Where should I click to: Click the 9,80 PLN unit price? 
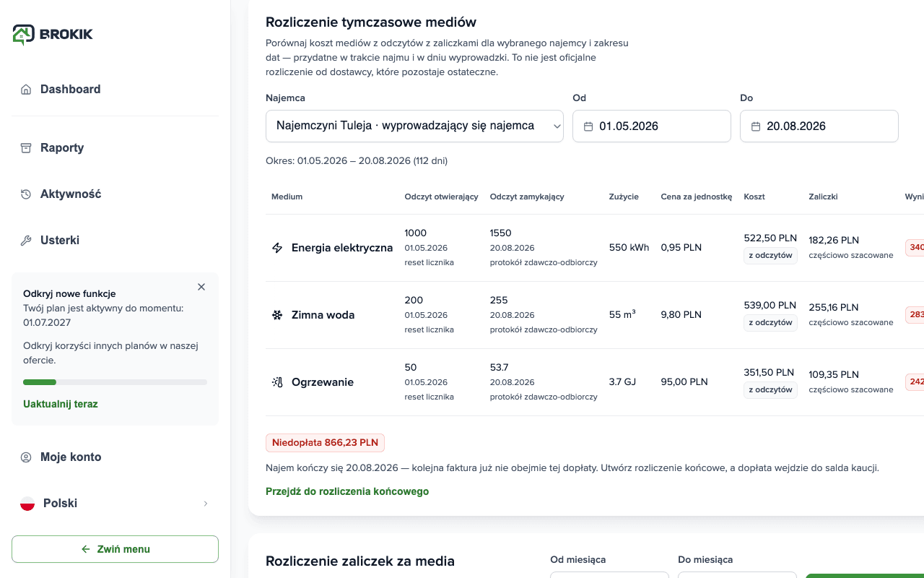(681, 314)
